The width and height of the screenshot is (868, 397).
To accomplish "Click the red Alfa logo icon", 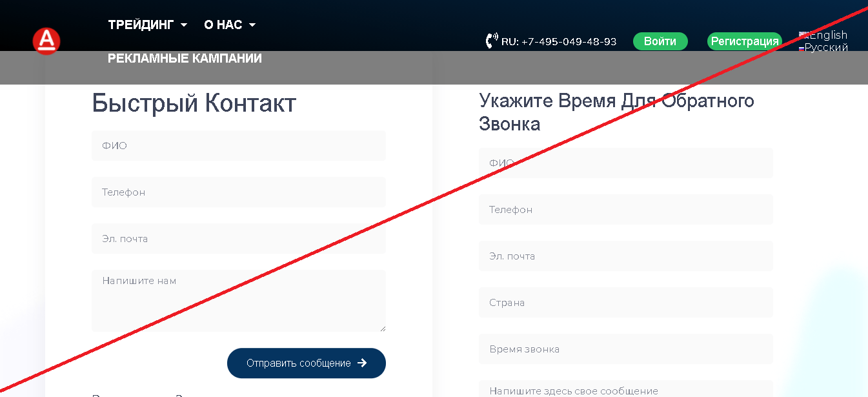I will pos(46,41).
